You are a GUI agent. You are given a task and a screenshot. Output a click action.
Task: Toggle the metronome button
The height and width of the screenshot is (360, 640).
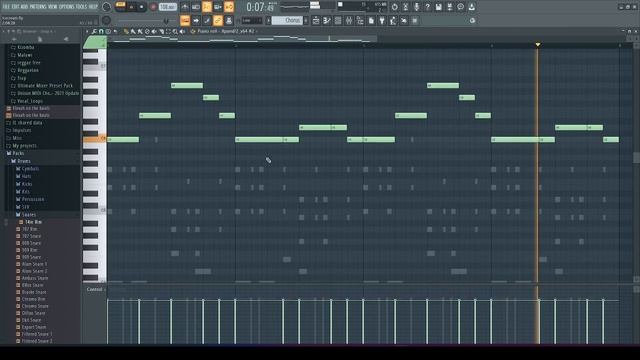tap(185, 7)
